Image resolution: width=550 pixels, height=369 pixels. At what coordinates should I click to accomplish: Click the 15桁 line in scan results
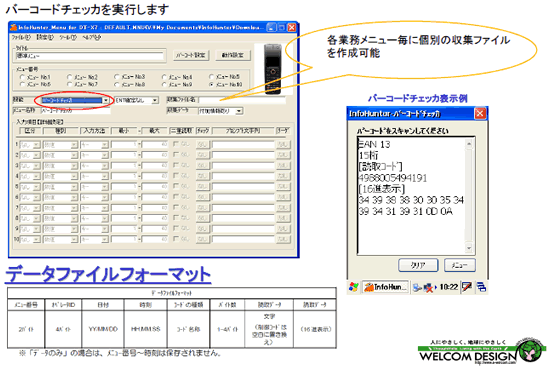click(368, 155)
